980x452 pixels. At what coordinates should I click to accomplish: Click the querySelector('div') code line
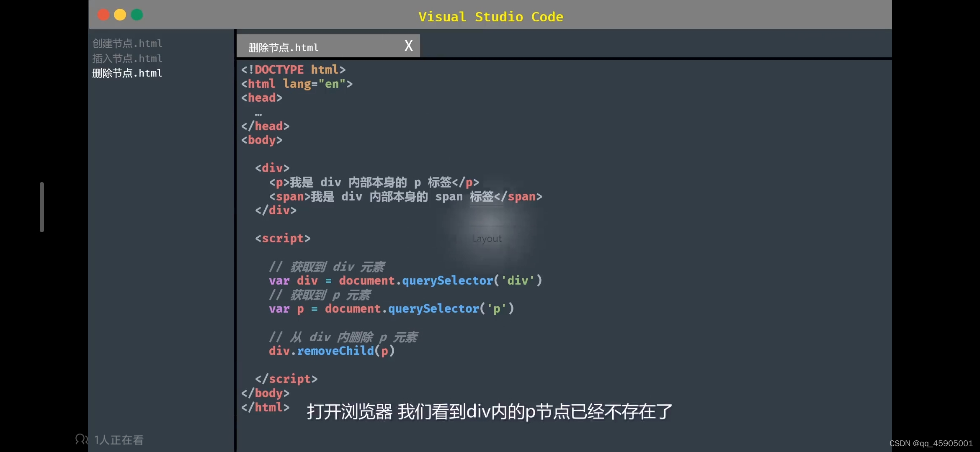405,280
